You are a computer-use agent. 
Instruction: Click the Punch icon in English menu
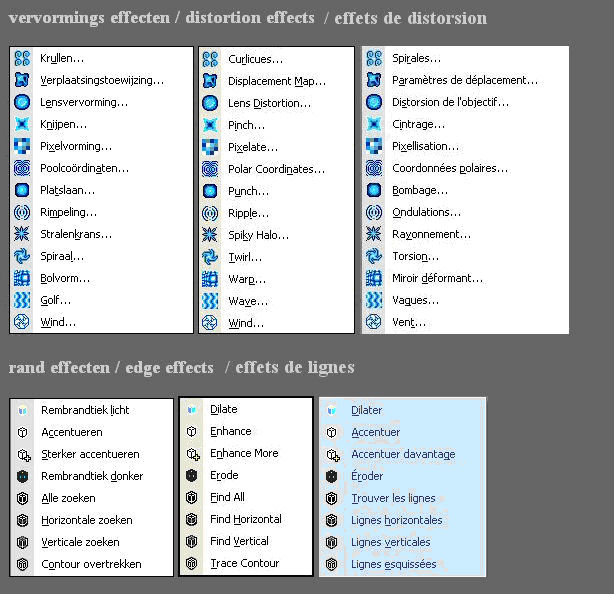coord(210,191)
